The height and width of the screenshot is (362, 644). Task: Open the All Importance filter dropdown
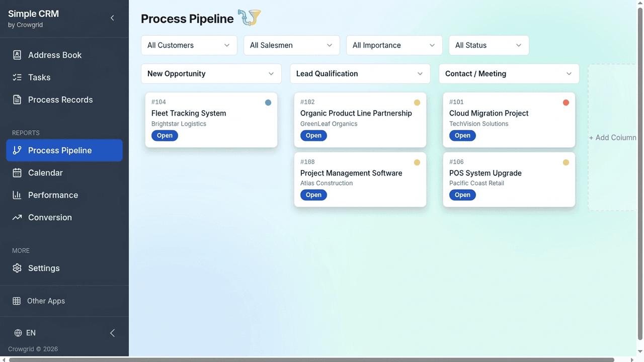click(x=394, y=45)
